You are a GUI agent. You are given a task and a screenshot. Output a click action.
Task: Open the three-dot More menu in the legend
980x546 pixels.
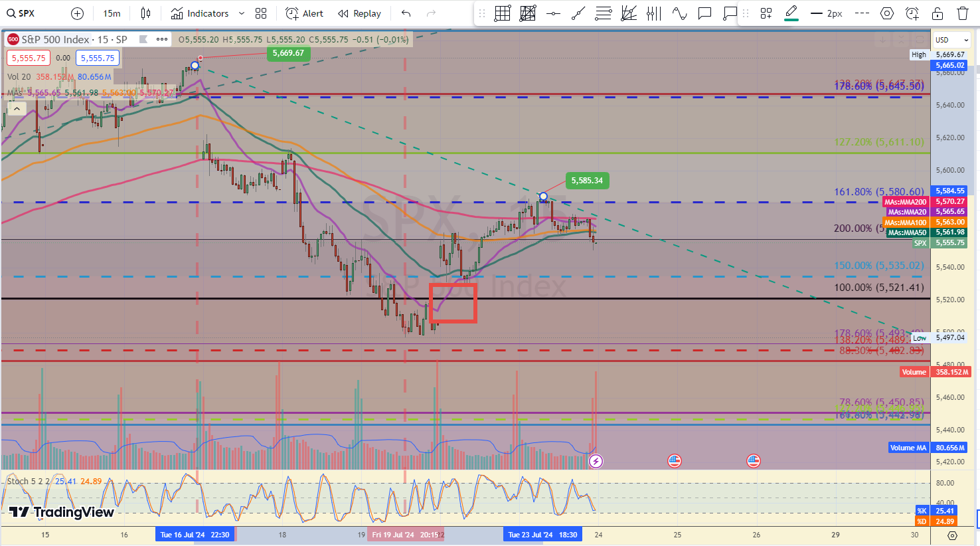(x=162, y=40)
